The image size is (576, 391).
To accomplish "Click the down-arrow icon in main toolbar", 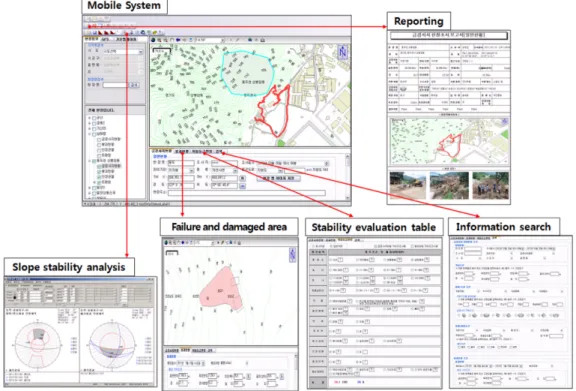I will (132, 32).
